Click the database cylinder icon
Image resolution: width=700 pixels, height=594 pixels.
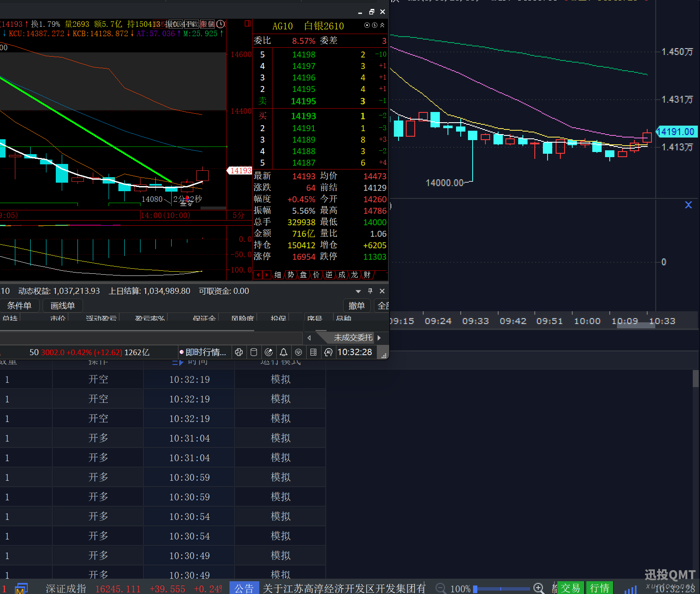(254, 352)
